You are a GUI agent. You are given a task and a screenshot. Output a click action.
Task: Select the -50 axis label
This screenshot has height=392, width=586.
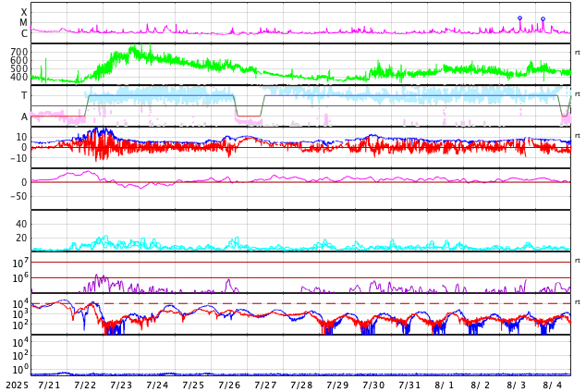coord(19,196)
